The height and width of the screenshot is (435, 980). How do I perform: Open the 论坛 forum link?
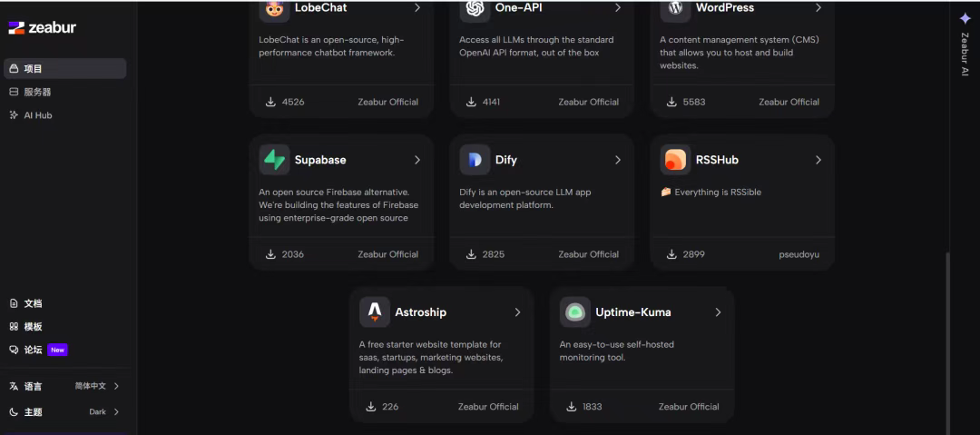click(33, 350)
